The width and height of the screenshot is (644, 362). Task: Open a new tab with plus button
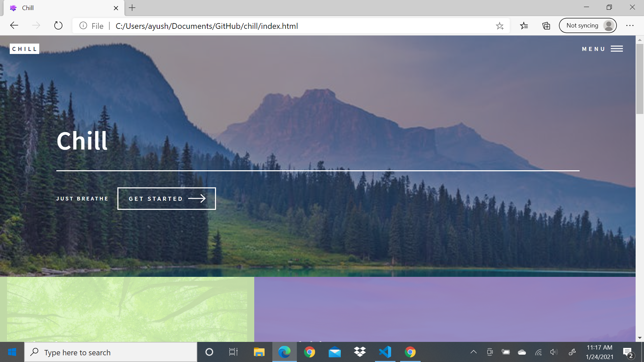click(132, 8)
